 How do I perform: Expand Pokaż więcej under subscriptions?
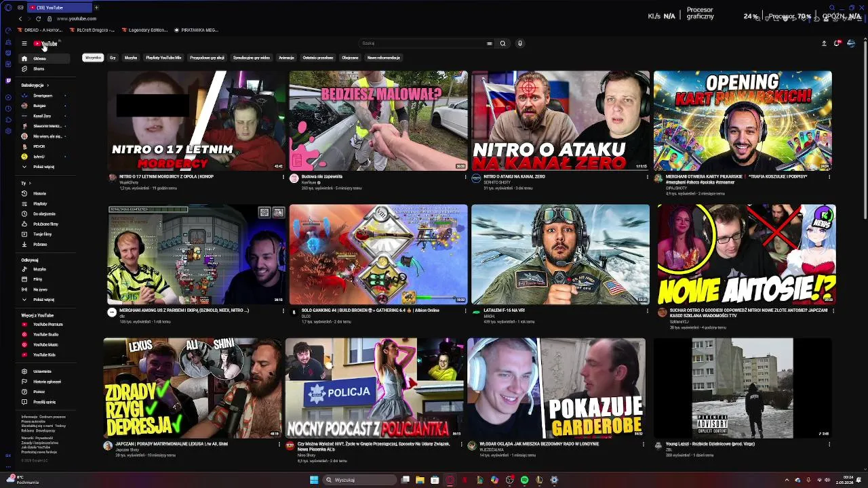(43, 167)
